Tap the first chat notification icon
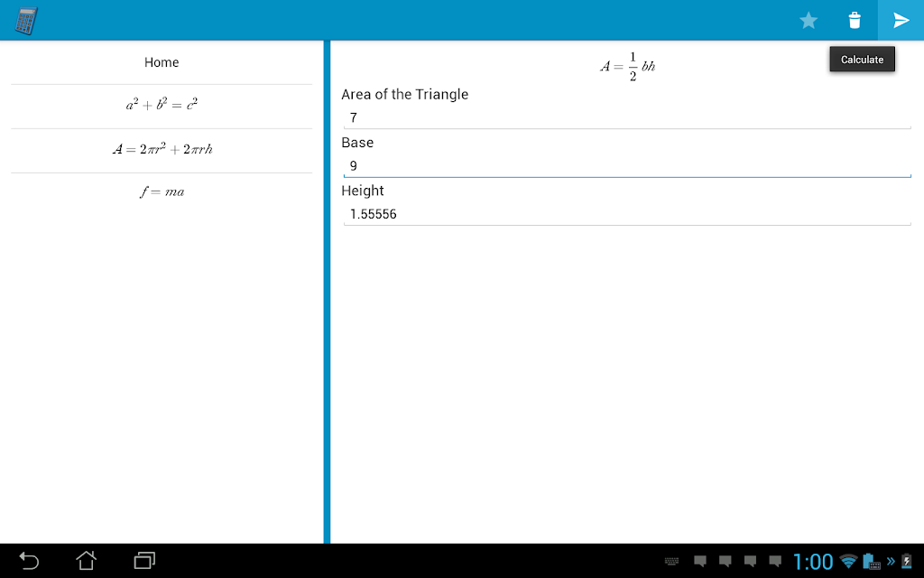Screen dimensions: 924x578 tap(699, 562)
